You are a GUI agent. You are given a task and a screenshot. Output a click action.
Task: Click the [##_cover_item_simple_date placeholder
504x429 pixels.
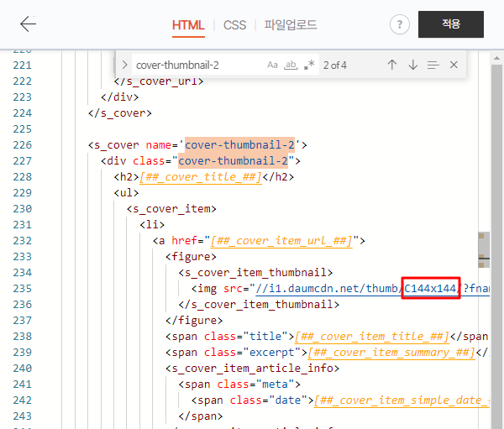(402, 400)
